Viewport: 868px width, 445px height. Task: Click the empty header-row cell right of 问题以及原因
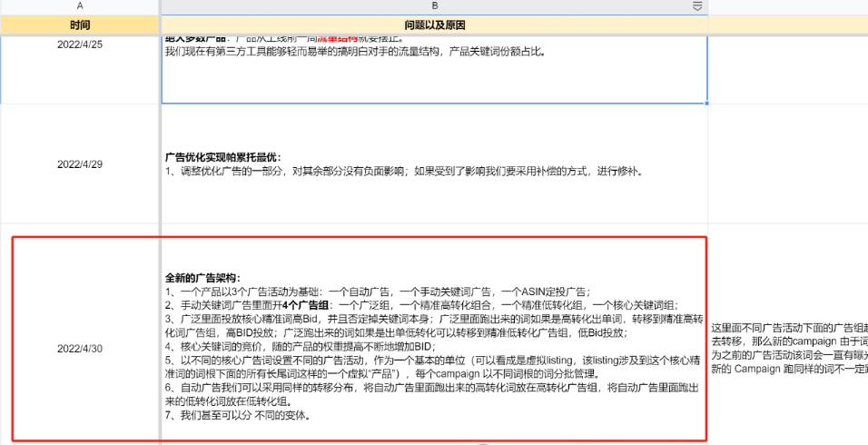787,25
